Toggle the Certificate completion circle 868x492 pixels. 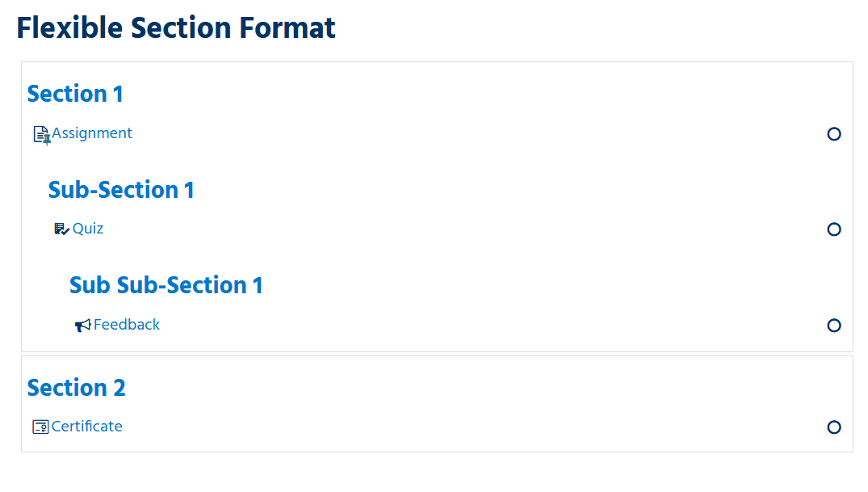coord(834,427)
